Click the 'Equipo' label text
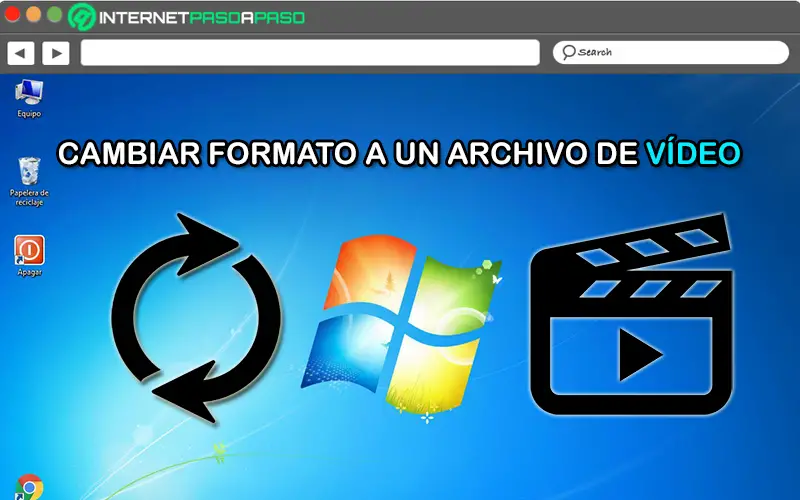The height and width of the screenshot is (500, 800). click(29, 114)
